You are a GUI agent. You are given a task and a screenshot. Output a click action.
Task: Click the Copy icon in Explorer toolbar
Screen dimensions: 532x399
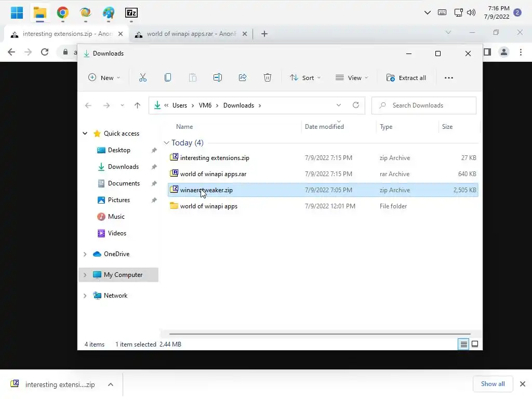pos(168,78)
